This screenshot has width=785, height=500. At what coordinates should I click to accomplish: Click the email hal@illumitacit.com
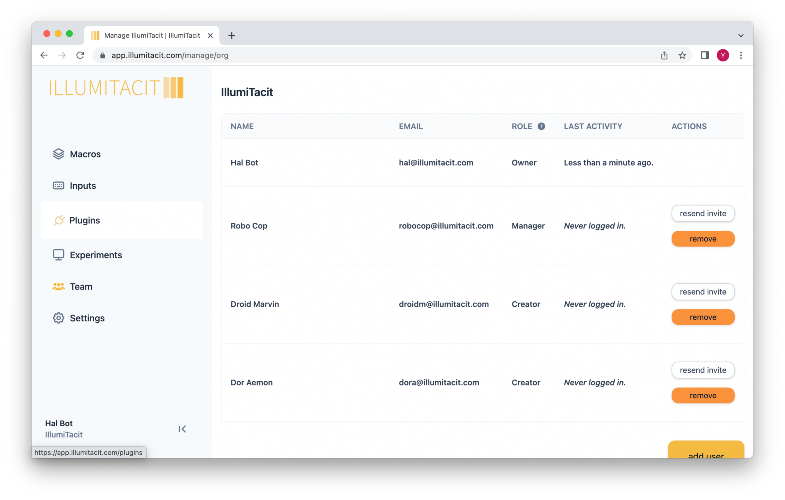coord(436,163)
